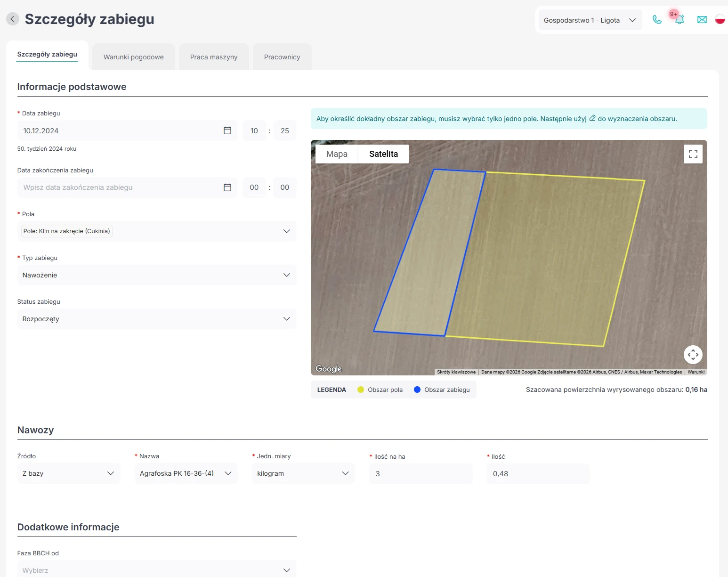This screenshot has height=577, width=728.
Task: Click the Ilość na ha input field
Action: [x=421, y=474]
